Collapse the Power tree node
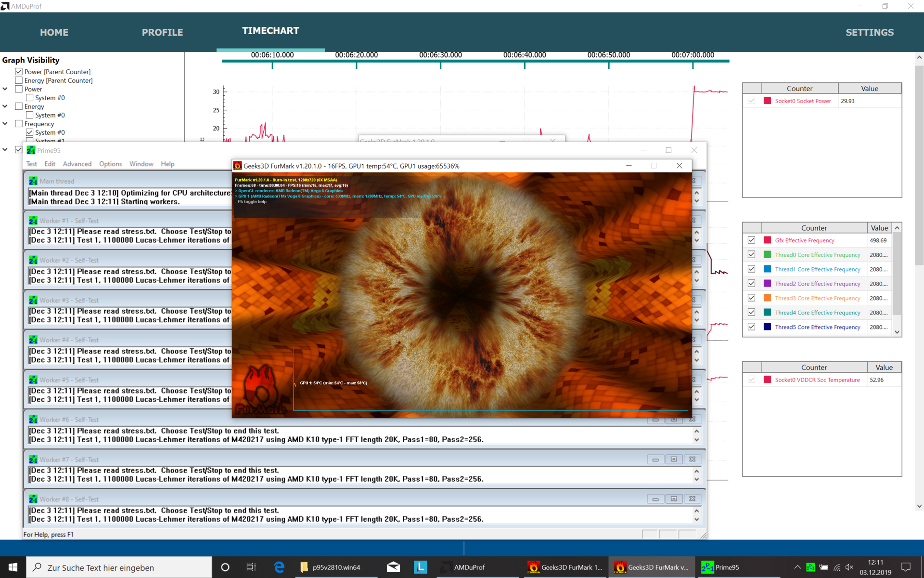The width and height of the screenshot is (924, 578). 5,89
